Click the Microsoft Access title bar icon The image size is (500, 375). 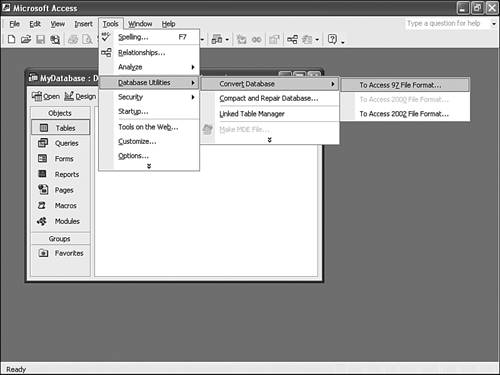[x=6, y=8]
